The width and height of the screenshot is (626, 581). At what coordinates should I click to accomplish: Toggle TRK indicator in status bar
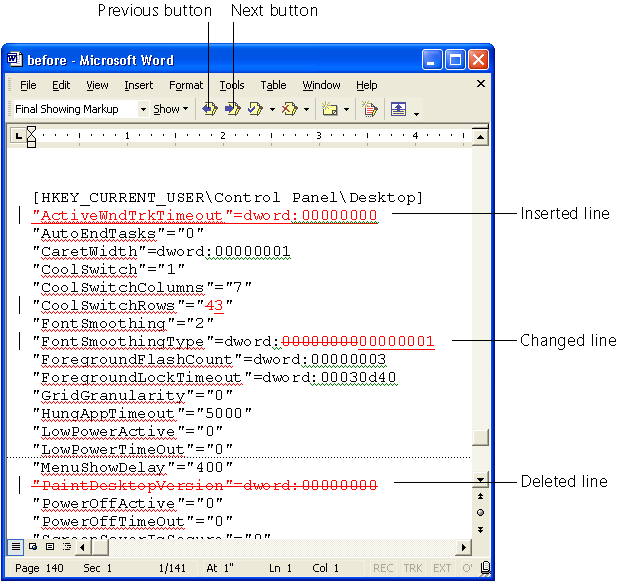click(x=411, y=569)
